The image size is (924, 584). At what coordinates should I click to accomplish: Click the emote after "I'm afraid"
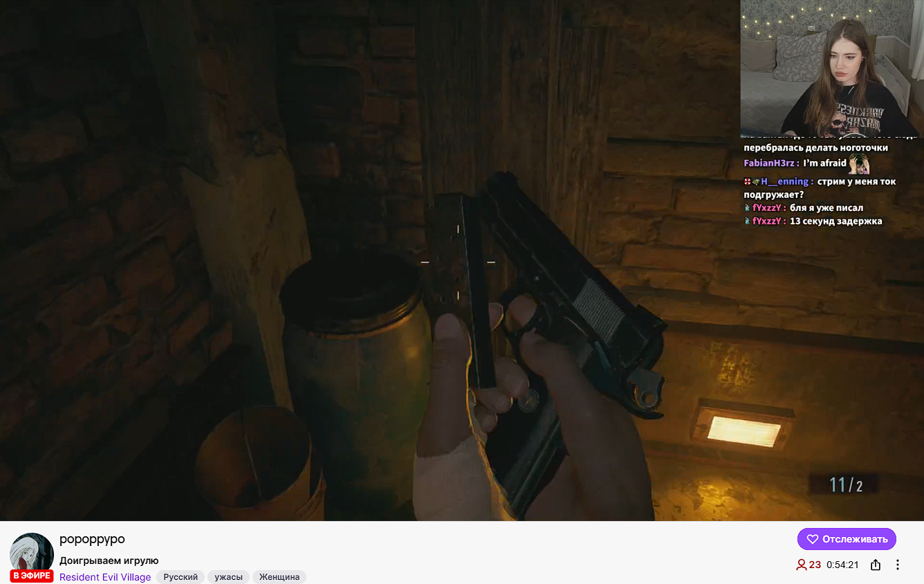(860, 164)
